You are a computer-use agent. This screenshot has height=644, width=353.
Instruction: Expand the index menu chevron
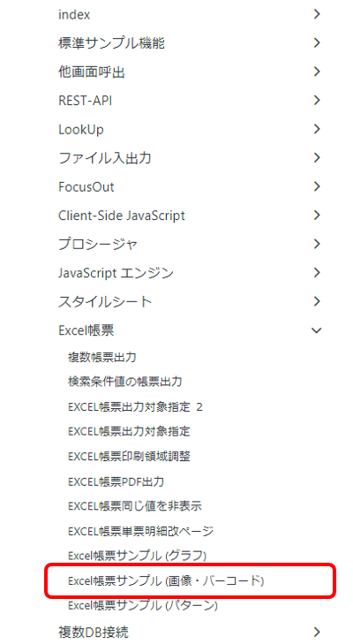[x=317, y=14]
